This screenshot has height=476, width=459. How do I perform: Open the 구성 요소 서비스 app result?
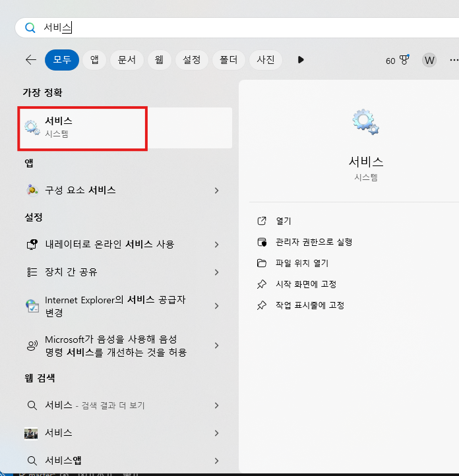click(123, 191)
